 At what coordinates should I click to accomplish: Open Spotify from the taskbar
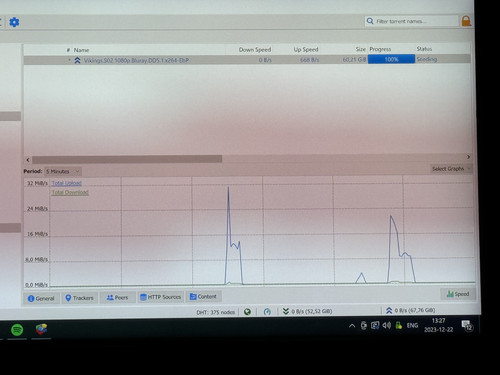[x=17, y=330]
